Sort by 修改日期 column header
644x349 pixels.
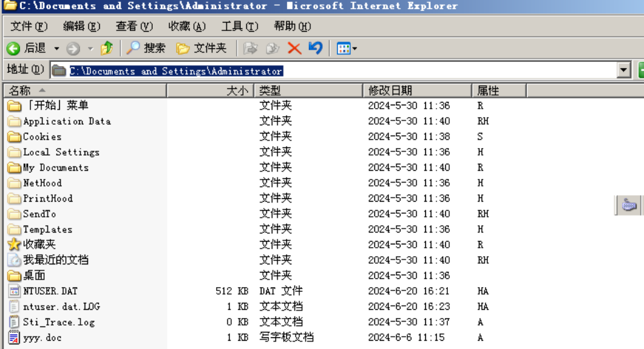coord(417,90)
